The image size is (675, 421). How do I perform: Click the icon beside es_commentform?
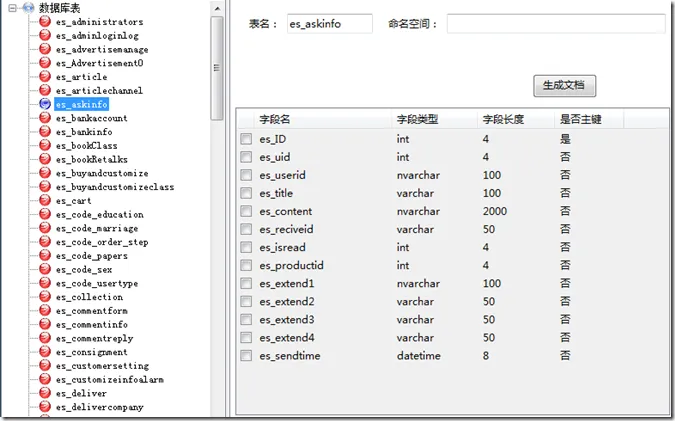pyautogui.click(x=45, y=310)
